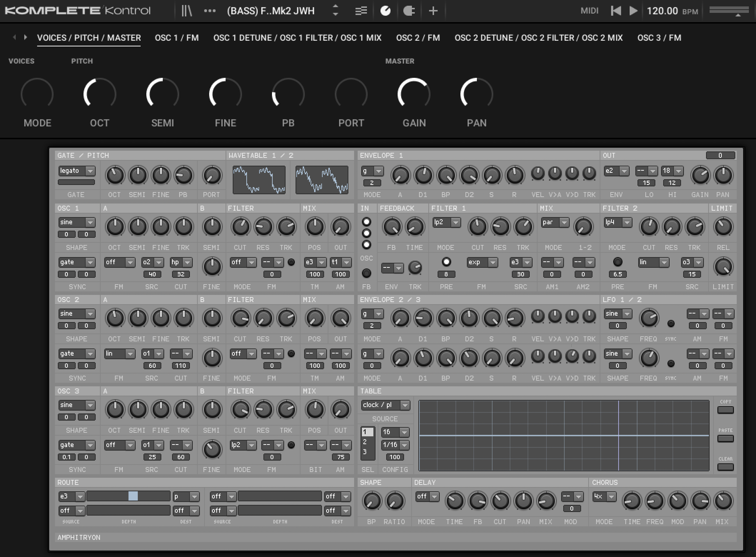This screenshot has height=557, width=756.
Task: Start playback with the play button
Action: coord(633,11)
